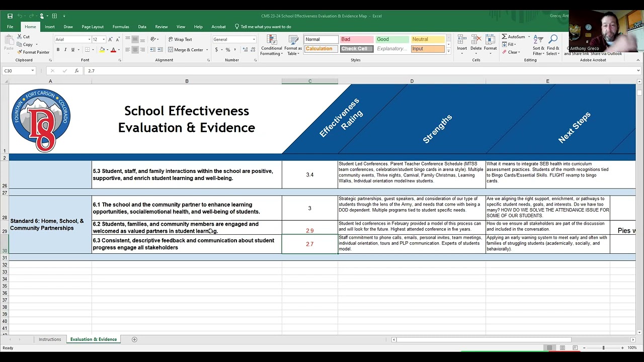Decrease the font size with the small A
Viewport: 644px width, 362px height.
[x=117, y=39]
